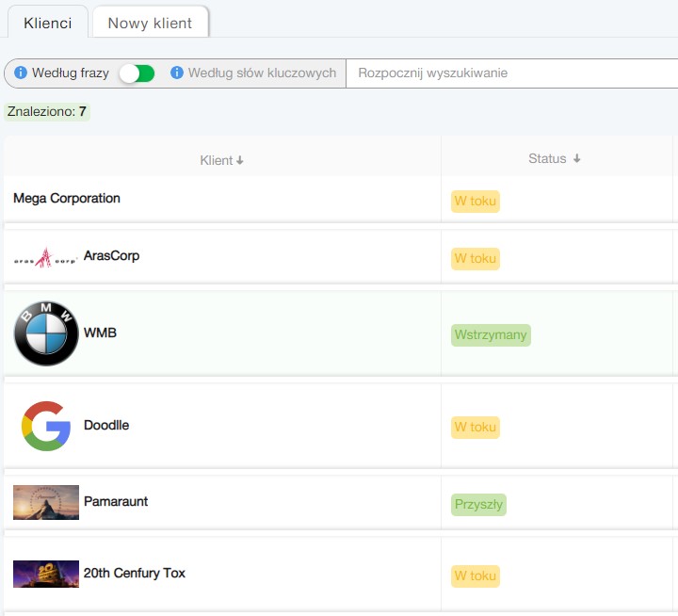This screenshot has width=678, height=616.
Task: Click the ArasCorp logo image
Action: click(x=45, y=257)
